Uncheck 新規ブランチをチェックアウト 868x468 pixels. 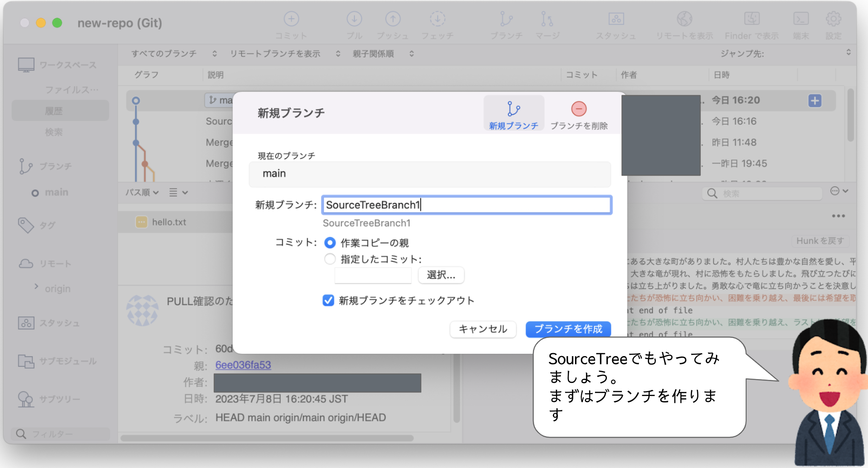(327, 300)
